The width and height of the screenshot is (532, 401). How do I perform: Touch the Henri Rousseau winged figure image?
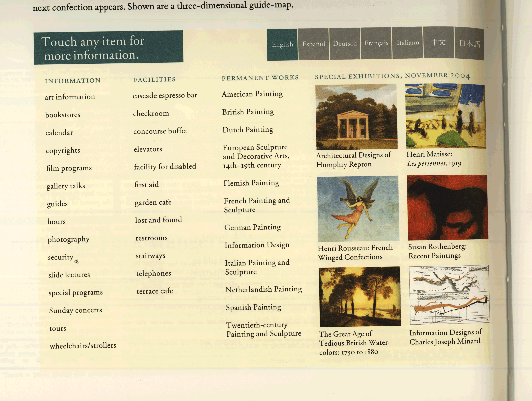(358, 209)
